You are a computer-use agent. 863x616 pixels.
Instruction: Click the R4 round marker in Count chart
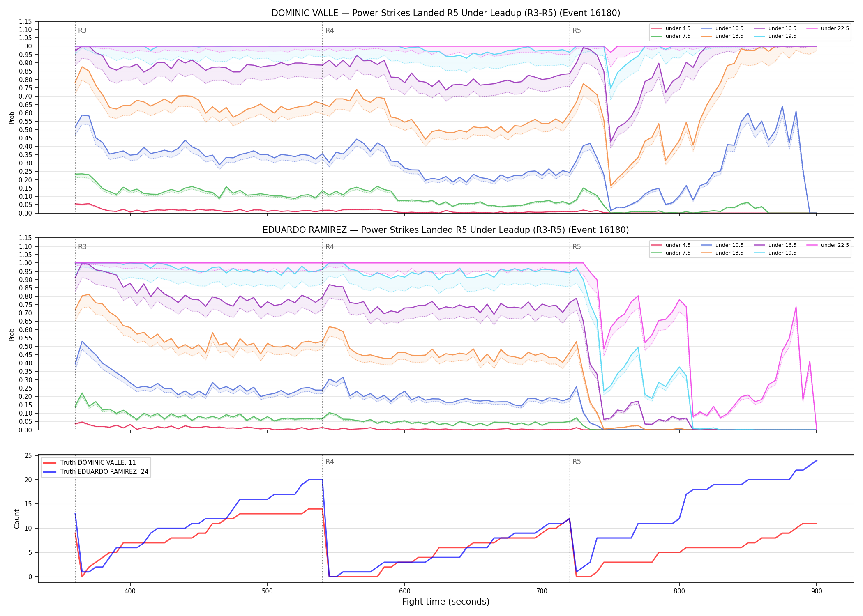tap(330, 462)
